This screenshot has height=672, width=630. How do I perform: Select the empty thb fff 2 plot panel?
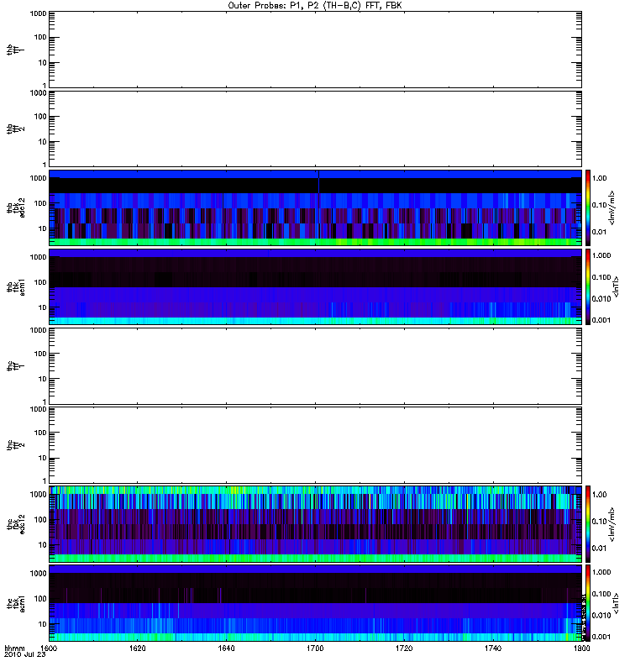[315, 129]
